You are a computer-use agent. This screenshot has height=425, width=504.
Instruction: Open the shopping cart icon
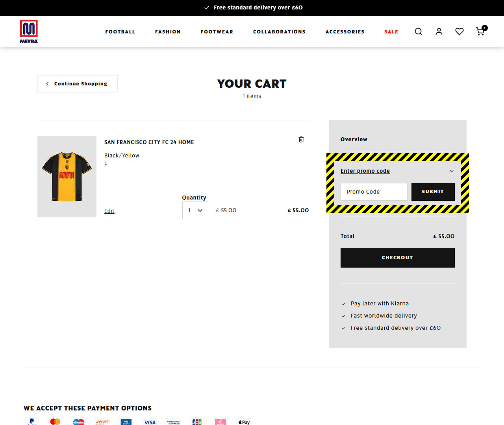(x=481, y=31)
